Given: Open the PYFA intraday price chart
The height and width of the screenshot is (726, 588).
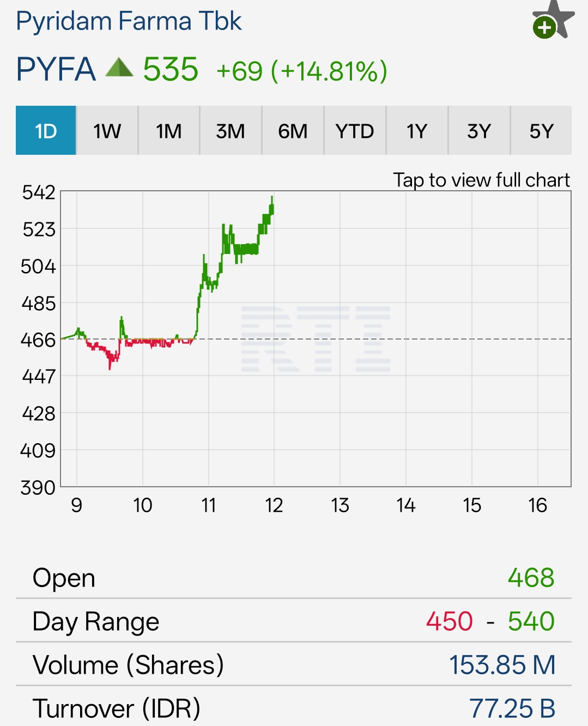Looking at the screenshot, I should (316, 338).
